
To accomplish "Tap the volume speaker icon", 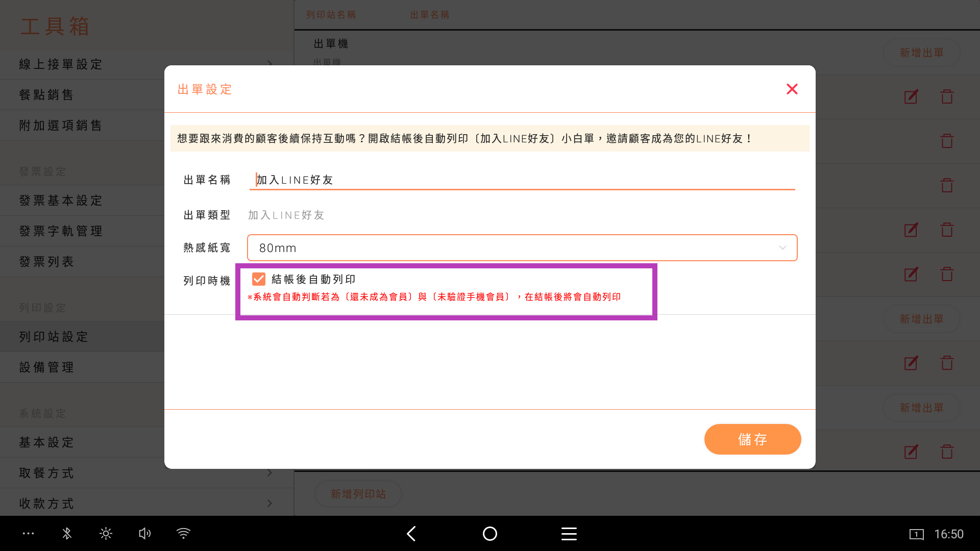I will (144, 534).
